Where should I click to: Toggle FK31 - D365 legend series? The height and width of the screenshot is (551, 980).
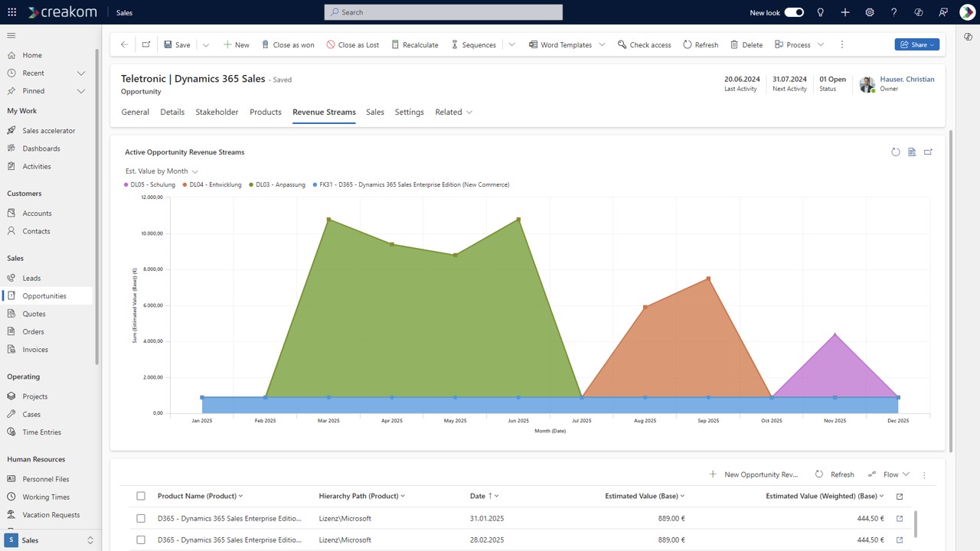pos(411,184)
